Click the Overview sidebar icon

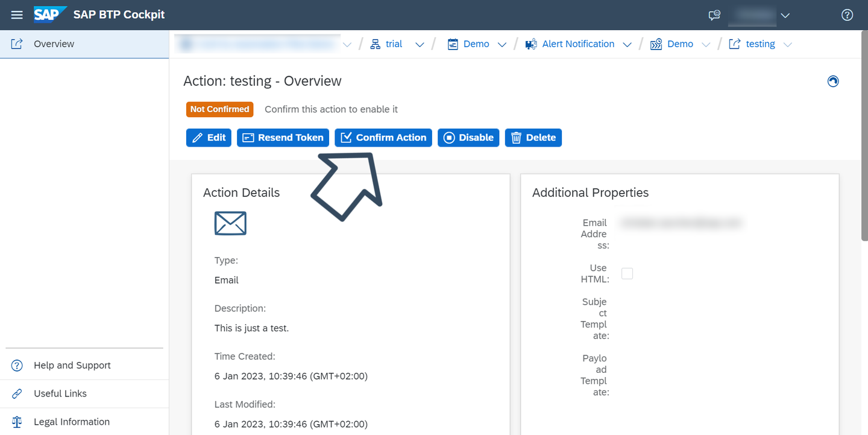(17, 44)
